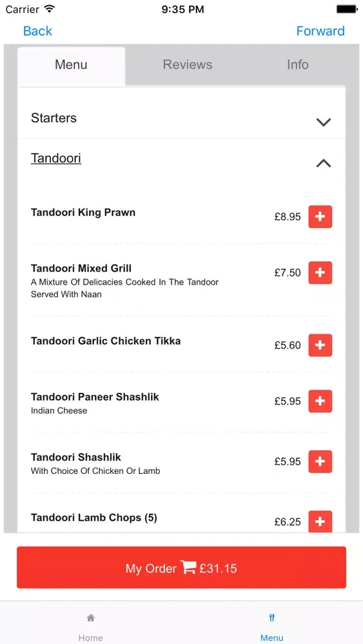Select the Menu tab at top
Viewport: 363px width, 644px height.
(71, 65)
